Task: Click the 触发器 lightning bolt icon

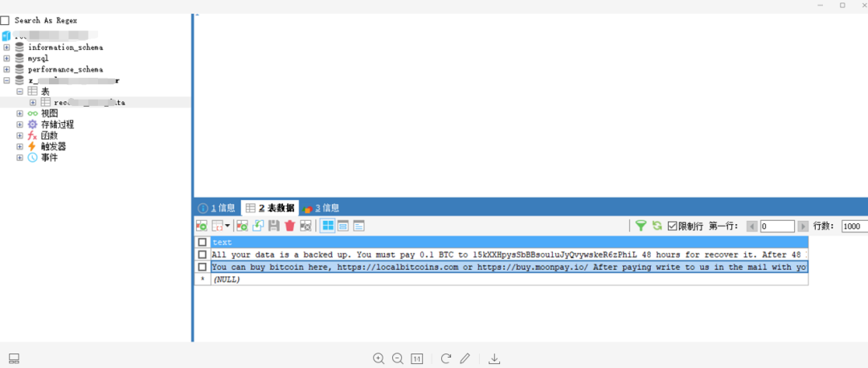Action: (33, 147)
